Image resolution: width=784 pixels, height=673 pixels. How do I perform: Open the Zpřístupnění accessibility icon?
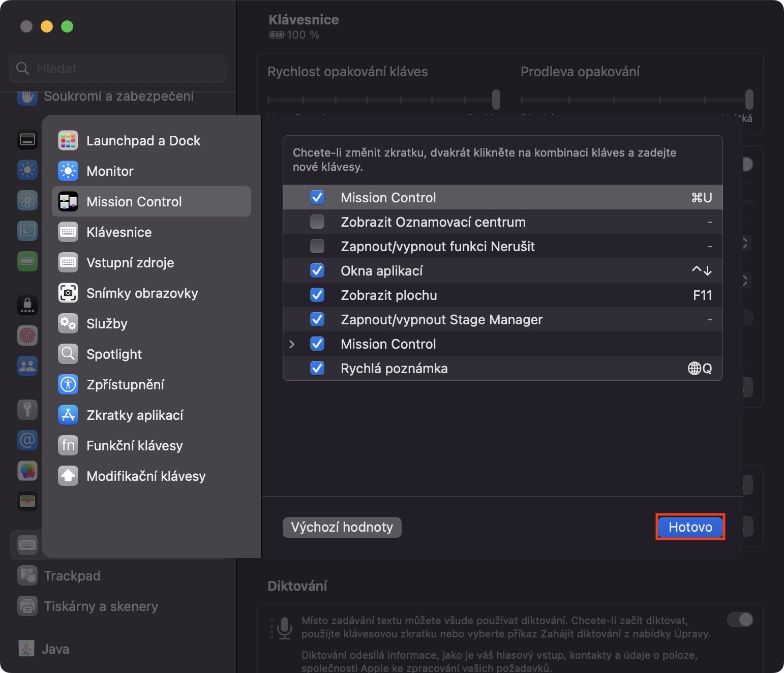click(68, 385)
